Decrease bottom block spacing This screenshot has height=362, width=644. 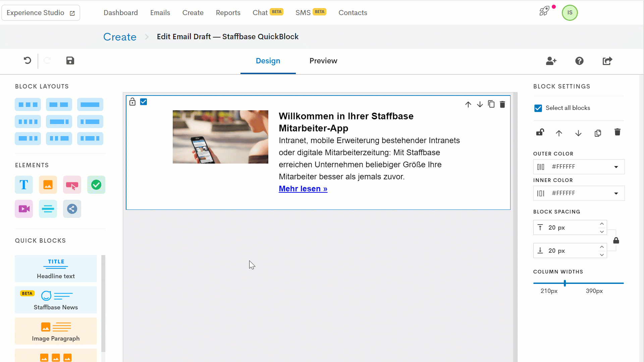(x=602, y=255)
